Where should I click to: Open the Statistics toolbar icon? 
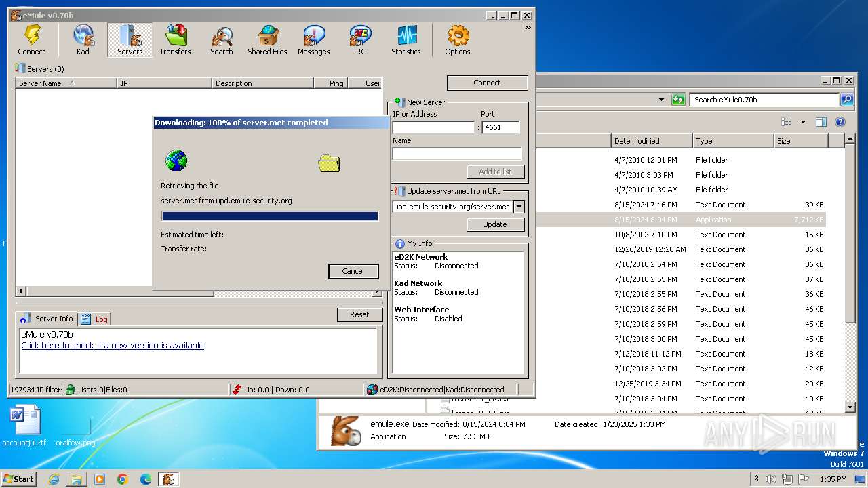pyautogui.click(x=406, y=40)
